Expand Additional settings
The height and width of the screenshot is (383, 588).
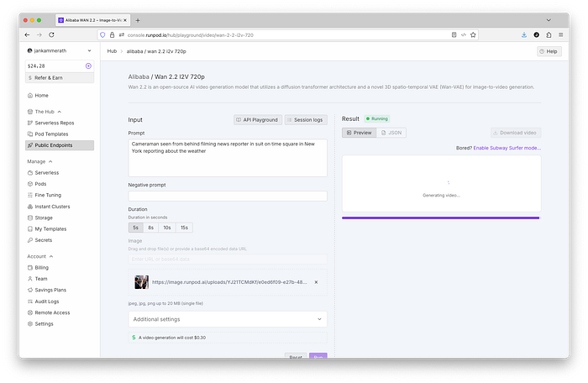click(228, 319)
